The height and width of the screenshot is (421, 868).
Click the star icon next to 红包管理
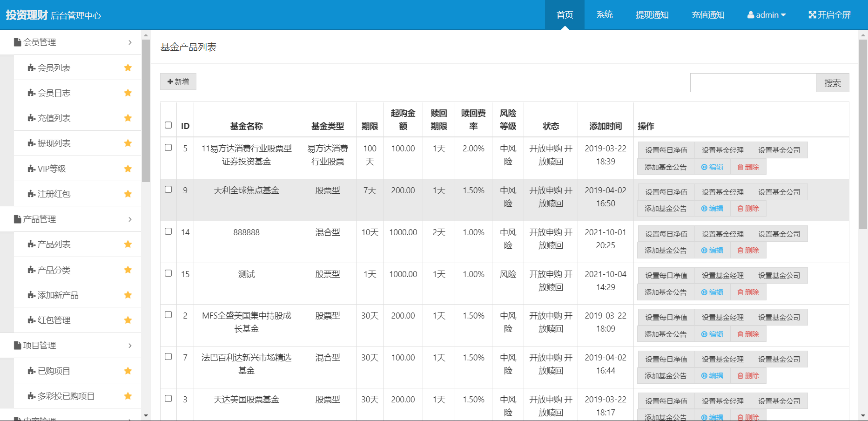click(128, 320)
